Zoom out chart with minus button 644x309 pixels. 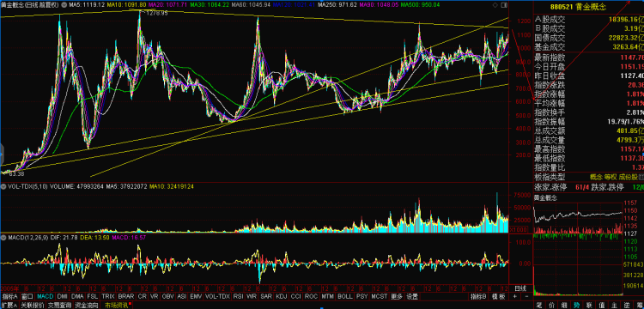pos(526,296)
